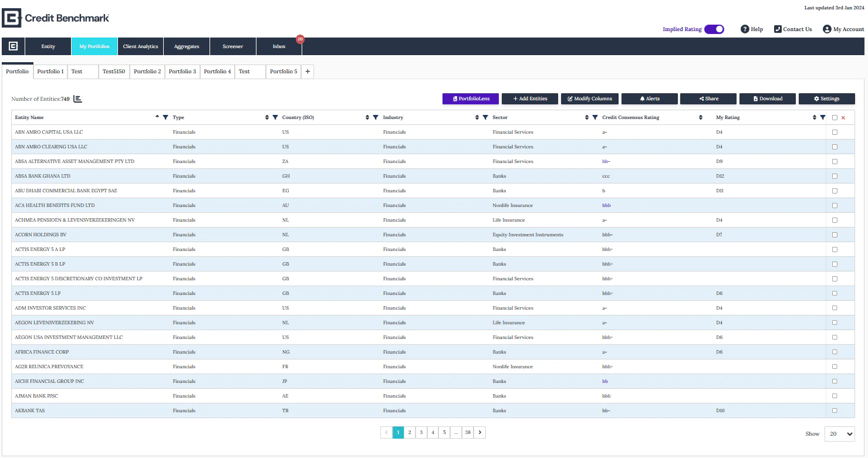Click Equity Investment Instruments sector cell
Image resolution: width=868 pixels, height=458 pixels.
pos(528,235)
